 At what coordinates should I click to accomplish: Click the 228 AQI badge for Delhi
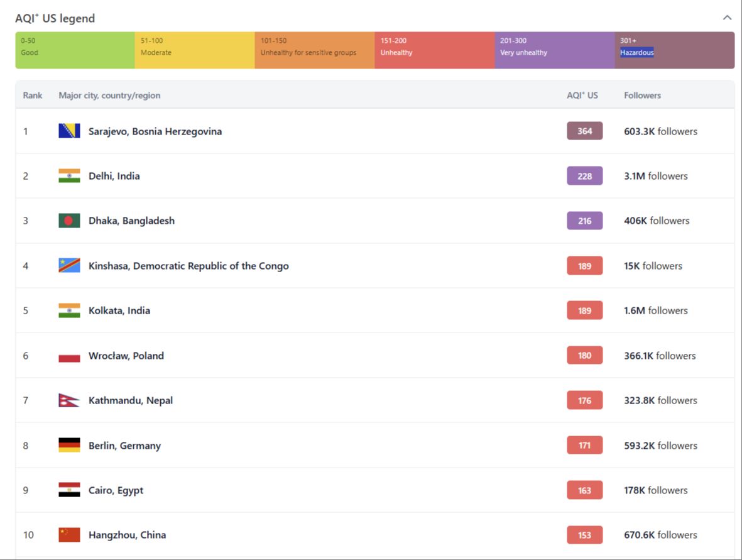(x=584, y=176)
